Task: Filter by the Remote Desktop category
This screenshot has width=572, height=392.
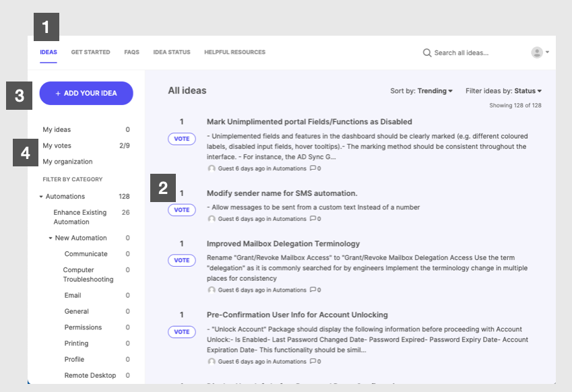Action: (90, 376)
